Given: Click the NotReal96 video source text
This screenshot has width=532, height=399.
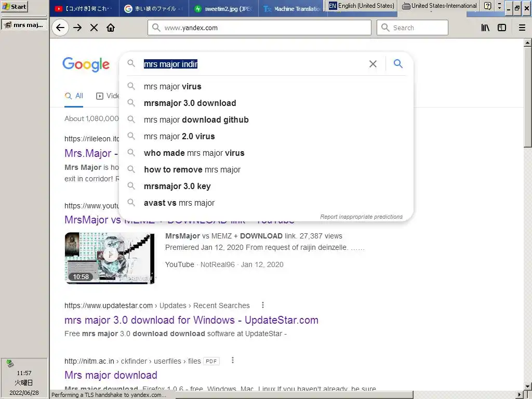Looking at the screenshot, I should (217, 264).
